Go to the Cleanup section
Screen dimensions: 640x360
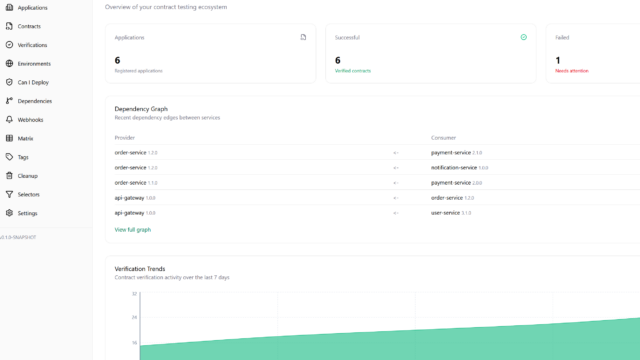click(27, 176)
